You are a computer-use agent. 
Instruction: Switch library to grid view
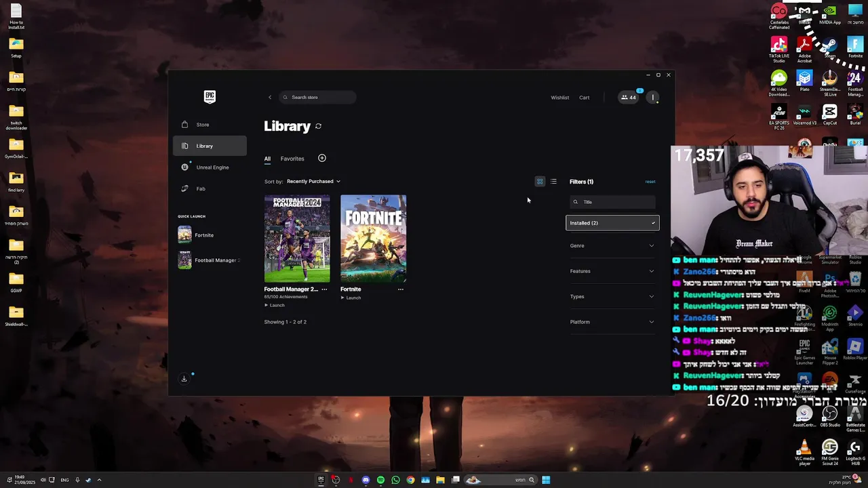click(540, 182)
